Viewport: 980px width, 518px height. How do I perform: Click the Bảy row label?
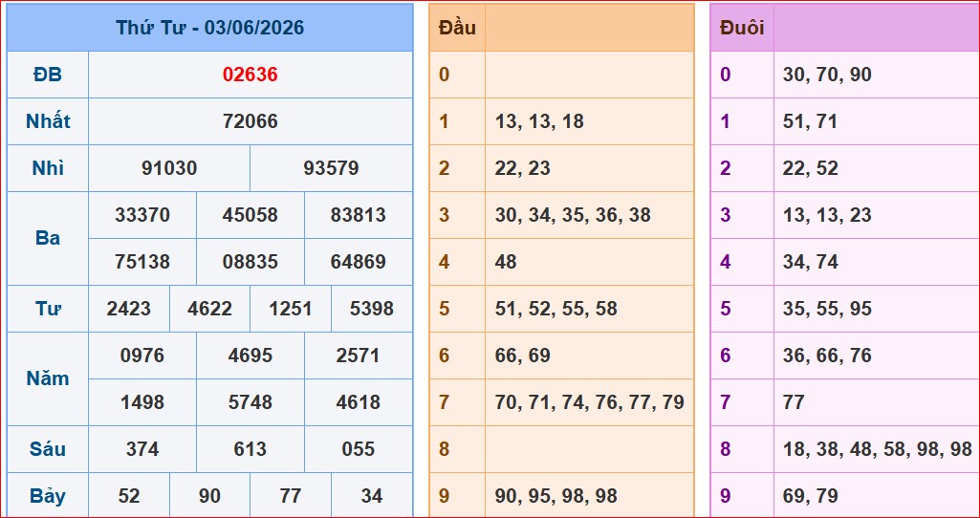tap(48, 496)
